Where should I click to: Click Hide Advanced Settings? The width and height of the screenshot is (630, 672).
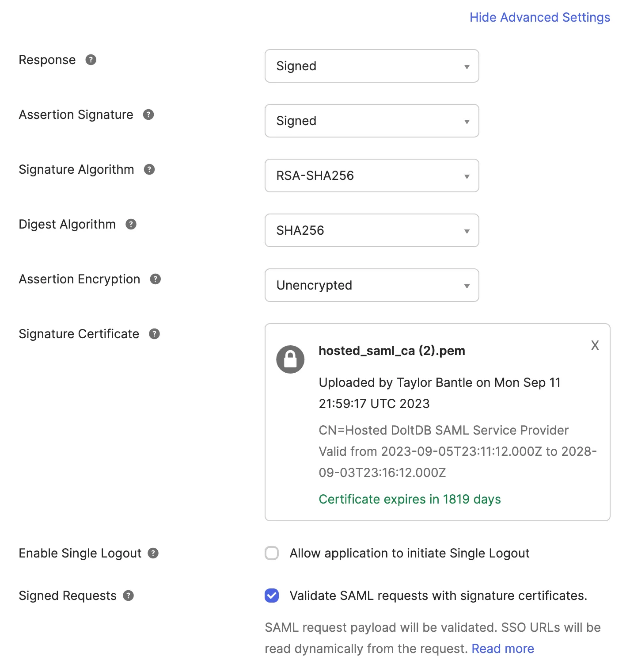(x=539, y=17)
